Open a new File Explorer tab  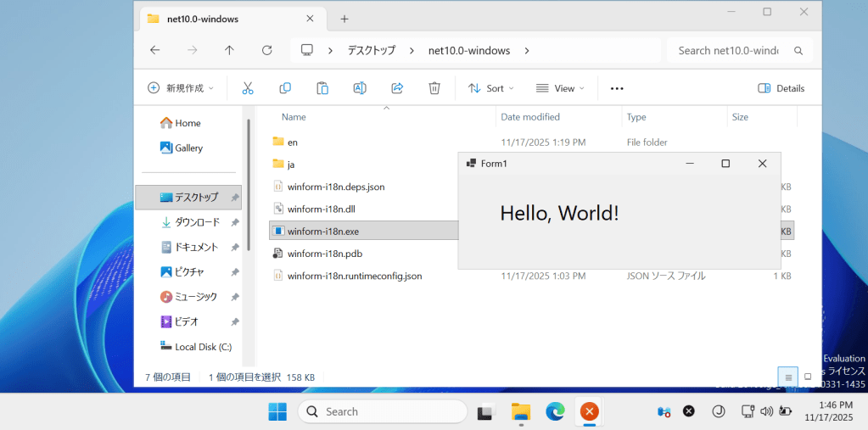tap(344, 19)
